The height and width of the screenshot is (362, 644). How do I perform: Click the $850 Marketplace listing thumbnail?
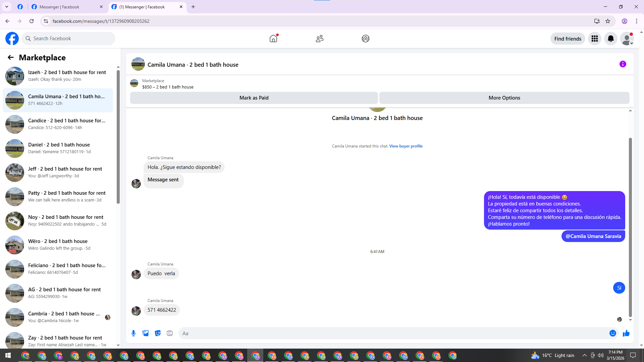pyautogui.click(x=134, y=83)
